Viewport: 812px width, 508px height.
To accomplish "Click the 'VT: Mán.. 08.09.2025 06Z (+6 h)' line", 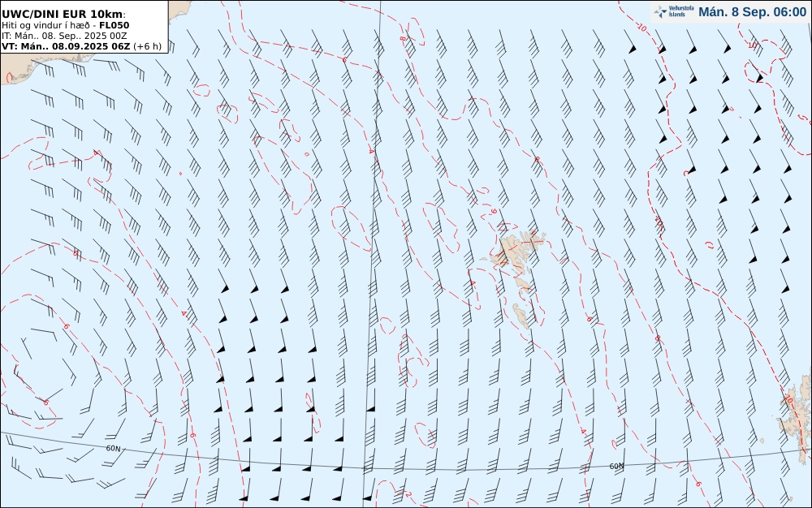I will click(81, 46).
